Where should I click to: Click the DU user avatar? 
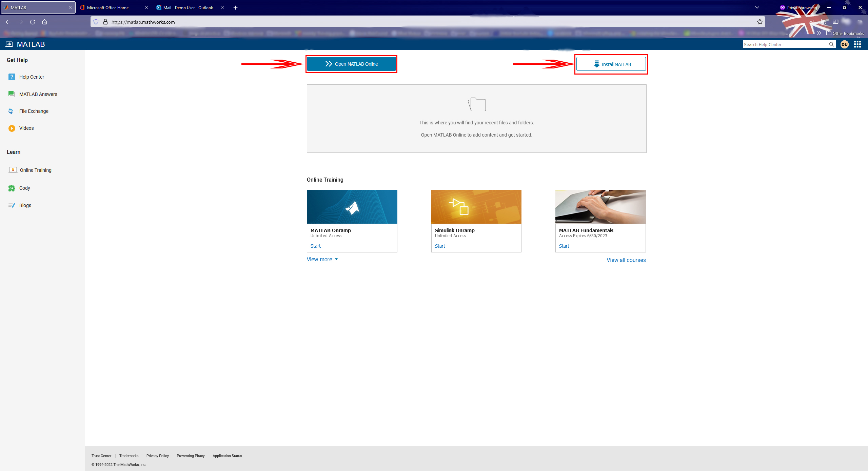click(844, 44)
